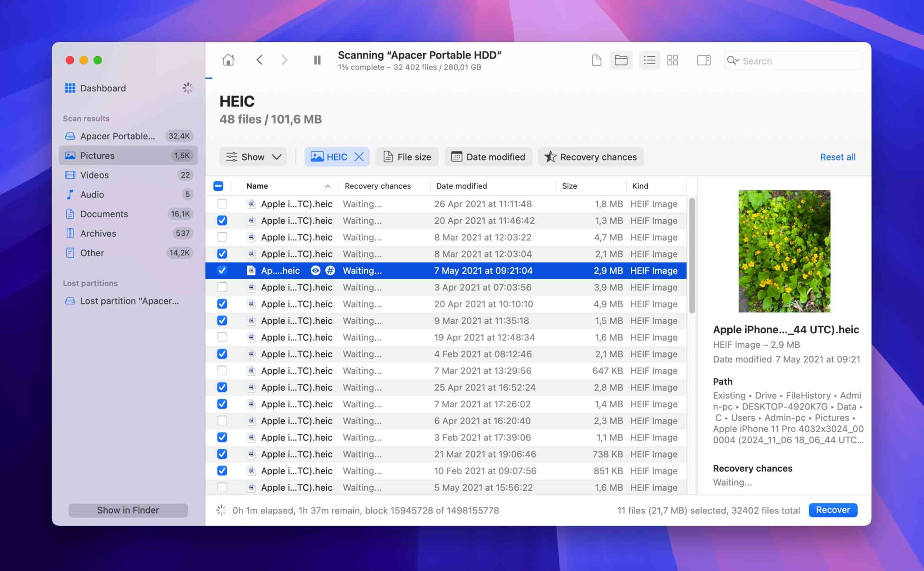Click the Archives sidebar icon
The height and width of the screenshot is (571, 924).
point(70,233)
